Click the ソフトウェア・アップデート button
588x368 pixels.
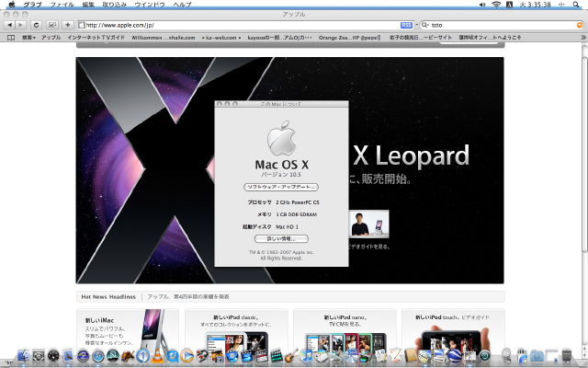coord(281,187)
